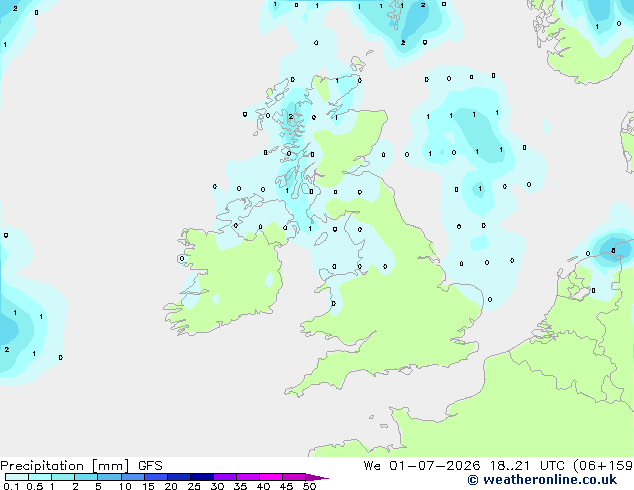Image resolution: width=634 pixels, height=490 pixels.
Task: Click the '50' legend scale label
Action: point(309,486)
